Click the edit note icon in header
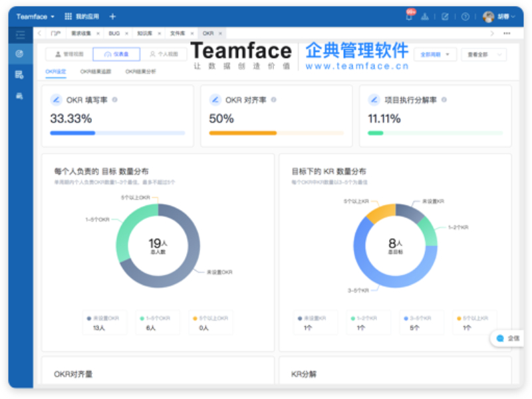Screen dimensions: 532x399 pos(445,17)
